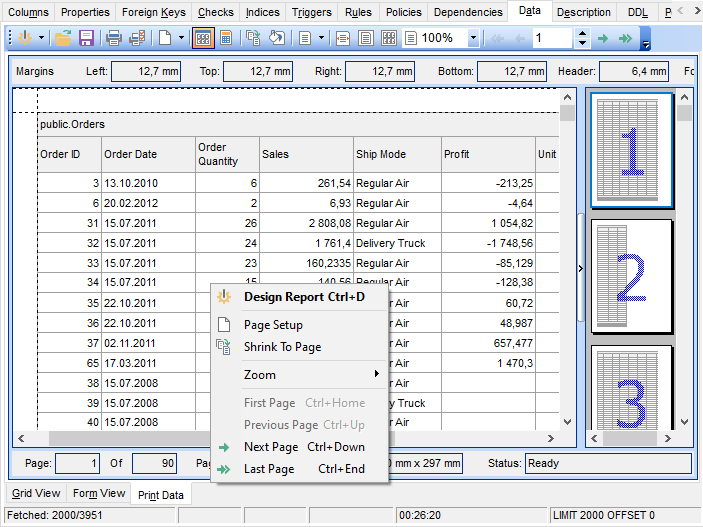The width and height of the screenshot is (703, 527).
Task: Click the paint bucket background icon
Action: click(x=276, y=38)
